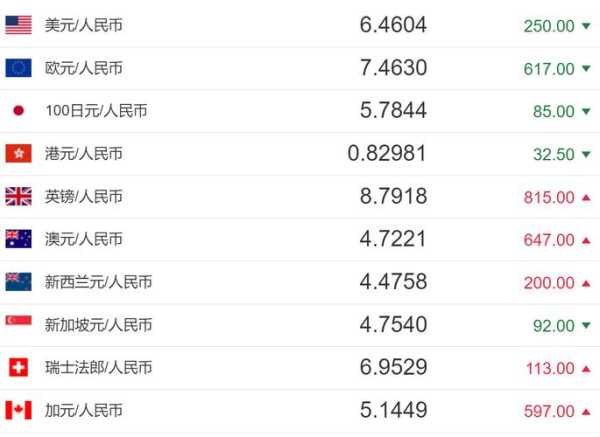Click the Japan flag icon
This screenshot has height=437, width=600.
(18, 111)
